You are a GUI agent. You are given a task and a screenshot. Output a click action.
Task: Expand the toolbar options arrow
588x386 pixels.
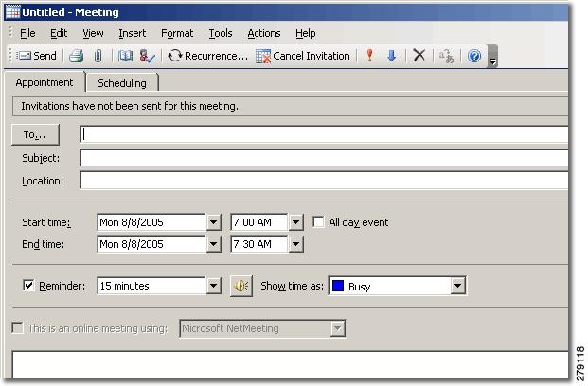492,56
